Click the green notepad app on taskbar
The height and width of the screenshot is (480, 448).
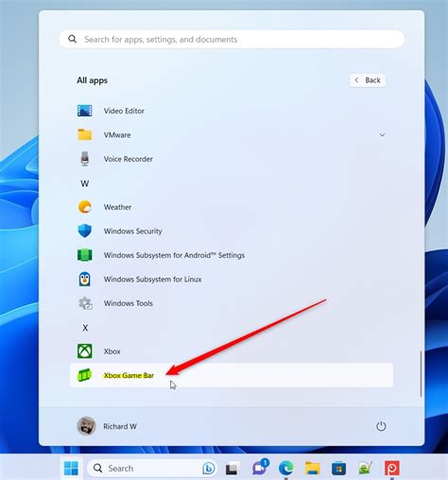click(x=366, y=469)
